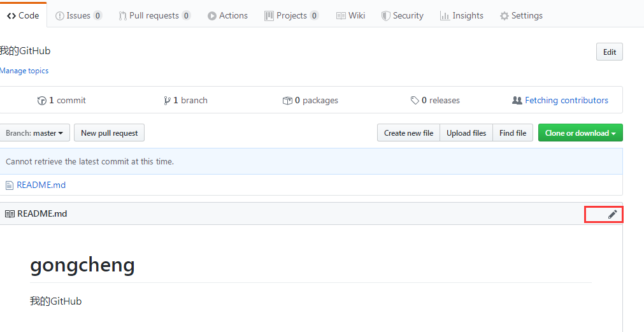This screenshot has width=644, height=332.
Task: Click the file icon beside README.md link
Action: (9, 185)
